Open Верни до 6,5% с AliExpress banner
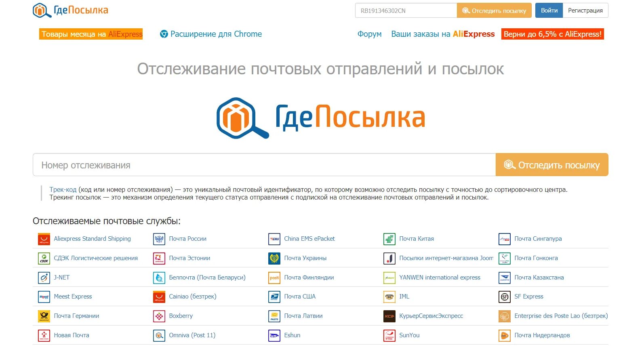This screenshot has width=644, height=349. click(x=553, y=34)
